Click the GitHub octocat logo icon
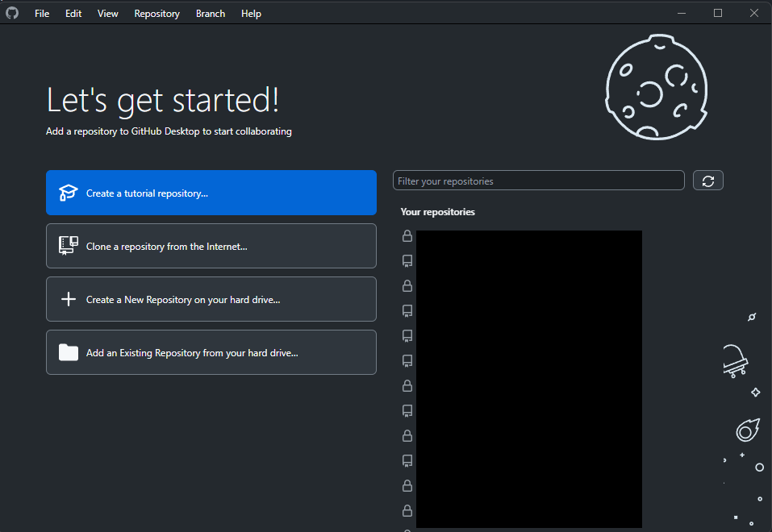The width and height of the screenshot is (772, 532). (x=12, y=13)
